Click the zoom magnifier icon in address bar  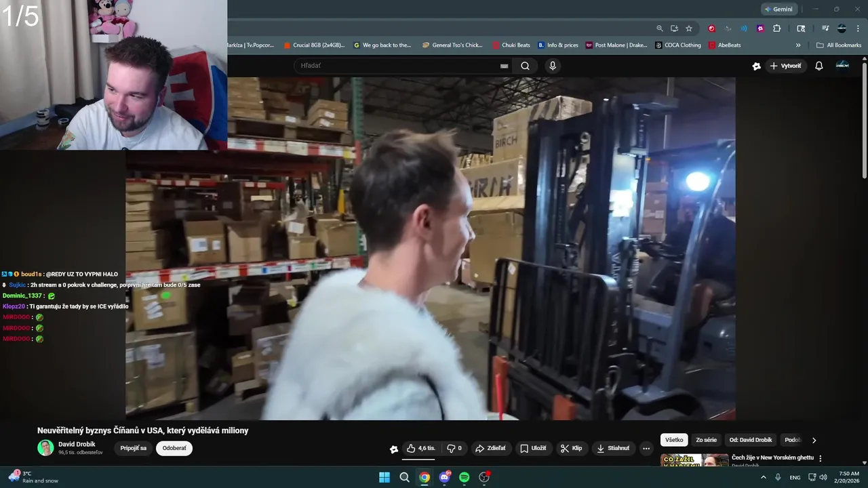[x=660, y=28]
